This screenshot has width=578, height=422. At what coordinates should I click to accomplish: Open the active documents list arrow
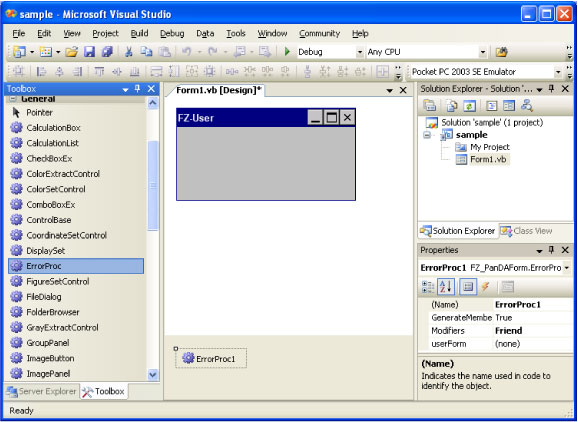(389, 91)
